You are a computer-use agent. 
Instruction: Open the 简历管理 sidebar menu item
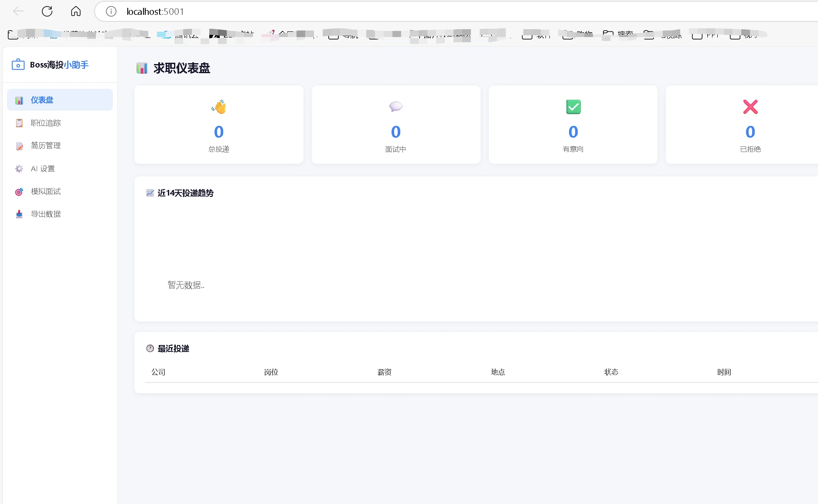point(60,145)
